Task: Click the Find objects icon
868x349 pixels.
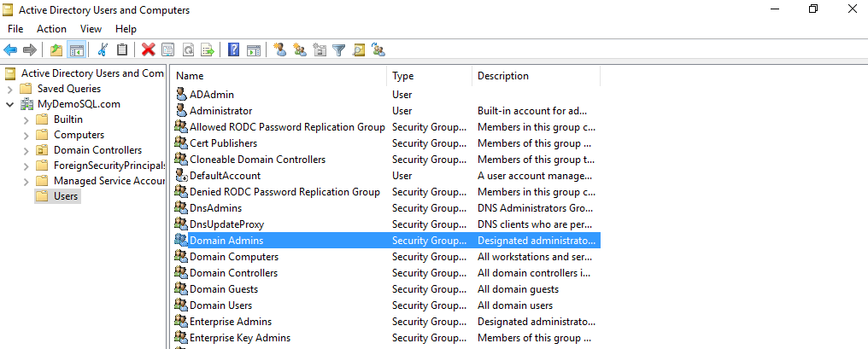Action: click(x=359, y=50)
